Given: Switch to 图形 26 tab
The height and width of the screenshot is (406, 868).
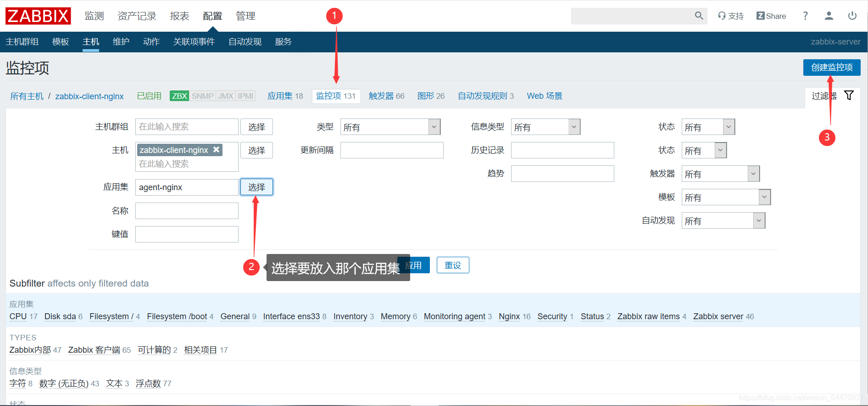Looking at the screenshot, I should [x=431, y=96].
